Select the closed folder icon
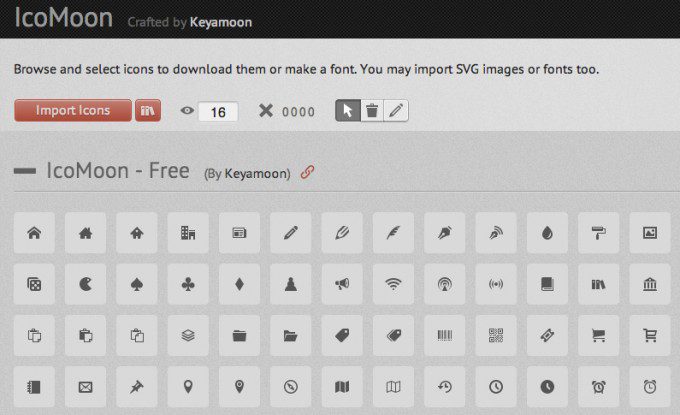The height and width of the screenshot is (415, 680). [239, 335]
